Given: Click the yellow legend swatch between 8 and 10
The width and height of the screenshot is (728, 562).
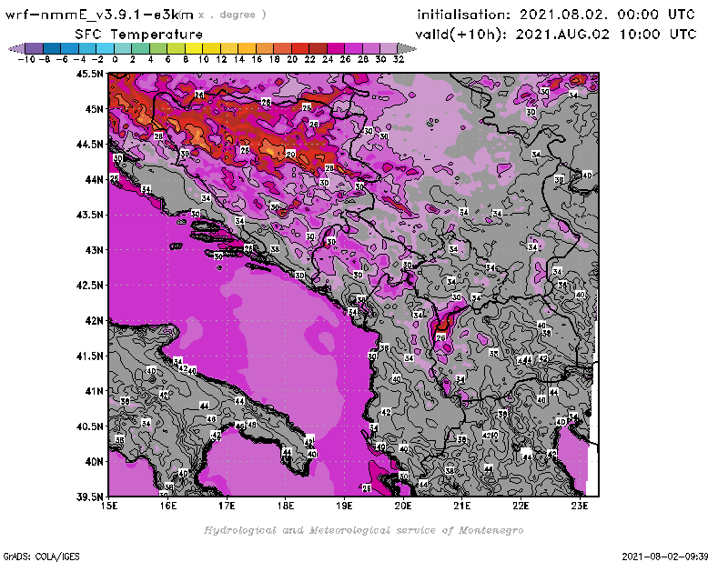Looking at the screenshot, I should click(194, 48).
